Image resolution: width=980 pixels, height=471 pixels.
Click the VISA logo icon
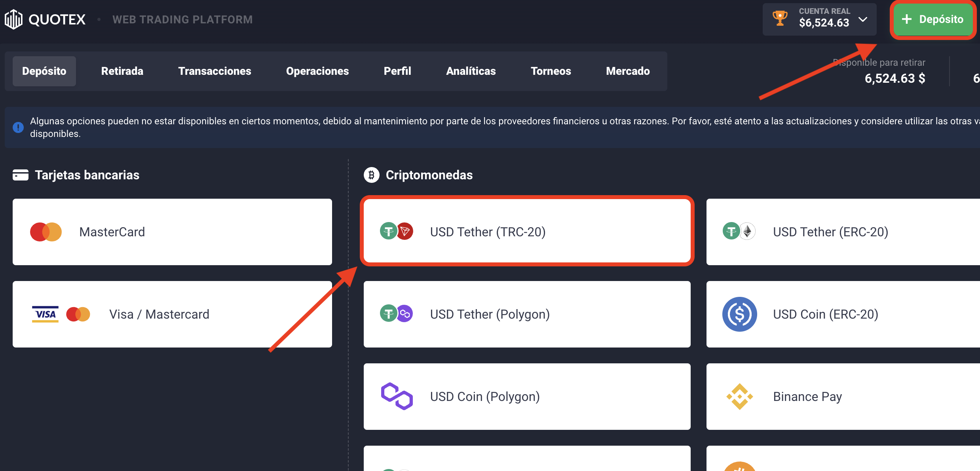(45, 314)
